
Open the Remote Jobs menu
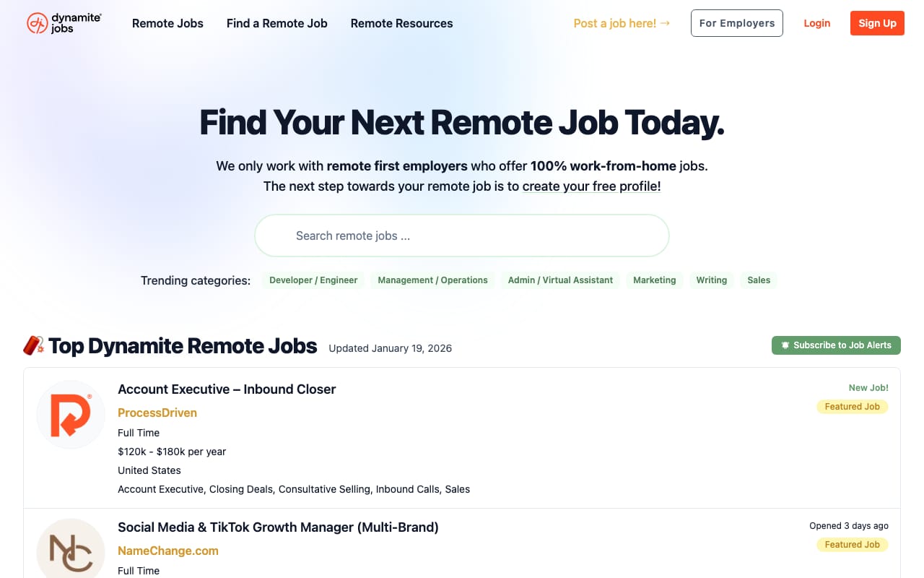coord(167,23)
